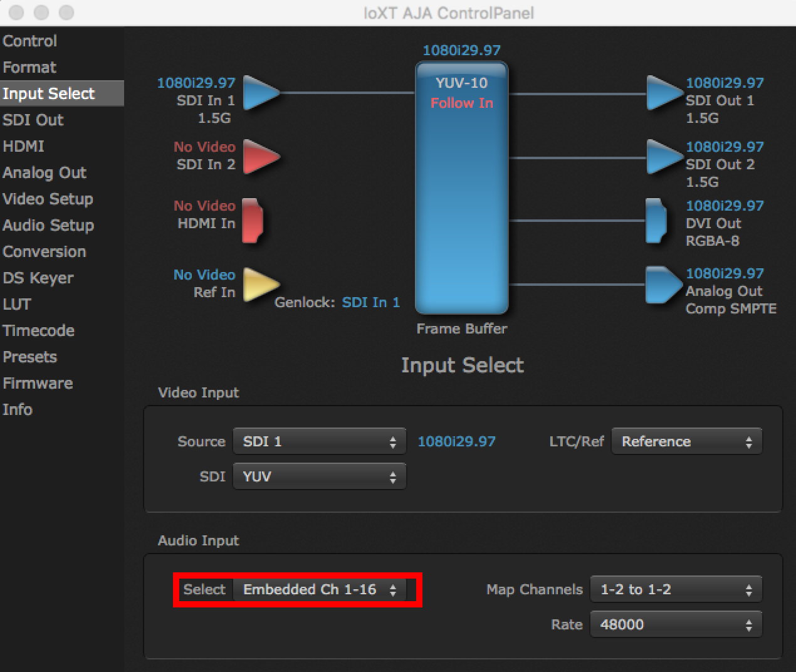The image size is (796, 672).
Task: Click the red SDI In 2 input icon
Action: [260, 156]
